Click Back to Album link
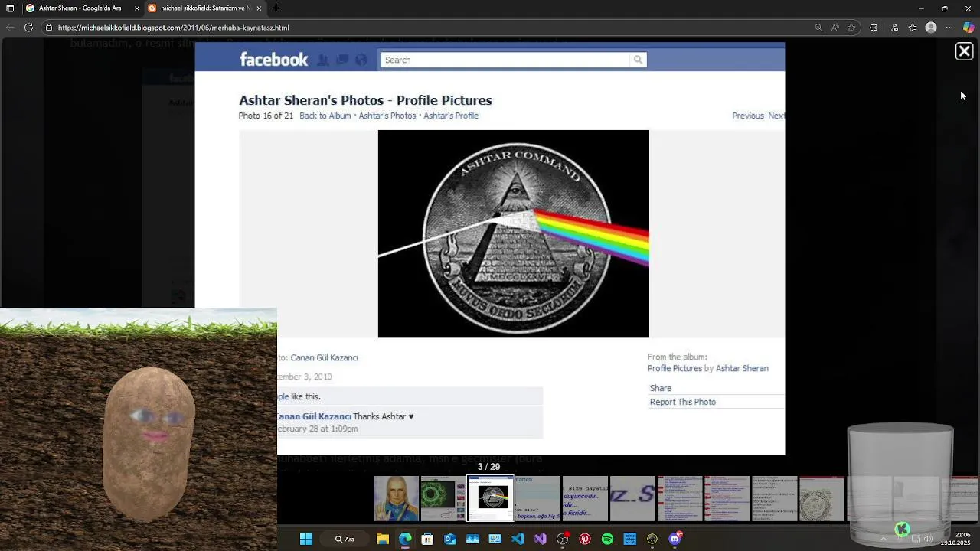Viewport: 980px width, 551px height. coord(325,116)
